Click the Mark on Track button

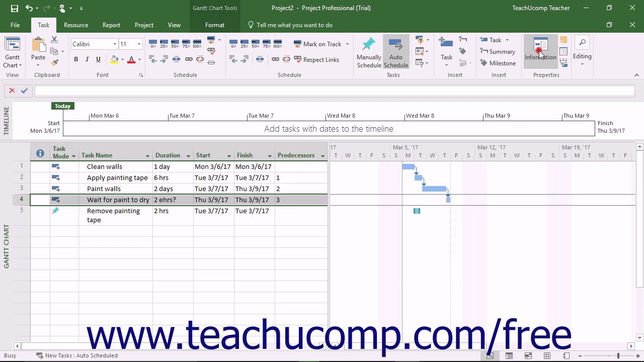point(317,44)
